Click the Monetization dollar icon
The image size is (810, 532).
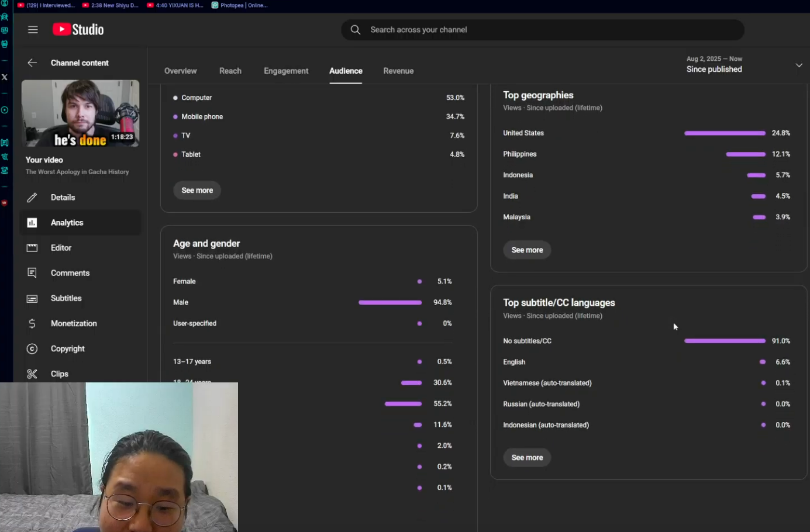(x=32, y=323)
